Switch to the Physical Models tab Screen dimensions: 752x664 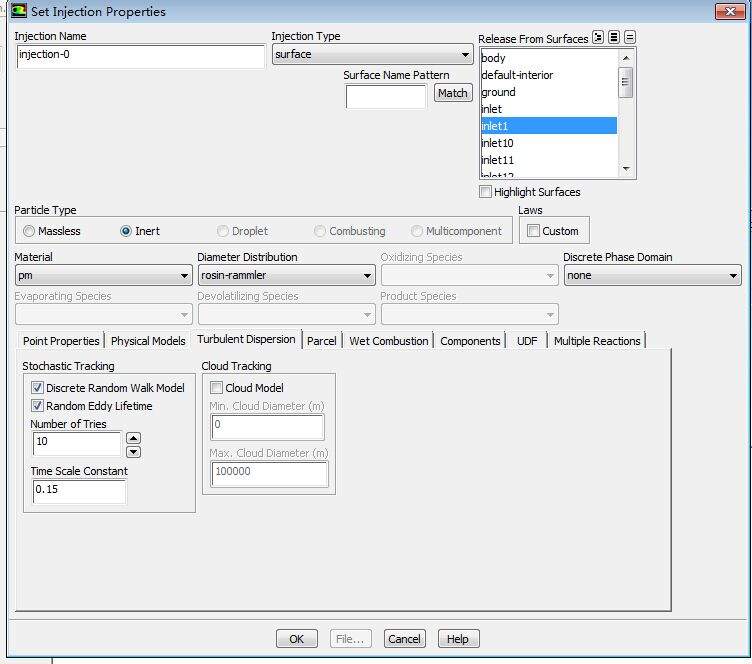[x=148, y=341]
